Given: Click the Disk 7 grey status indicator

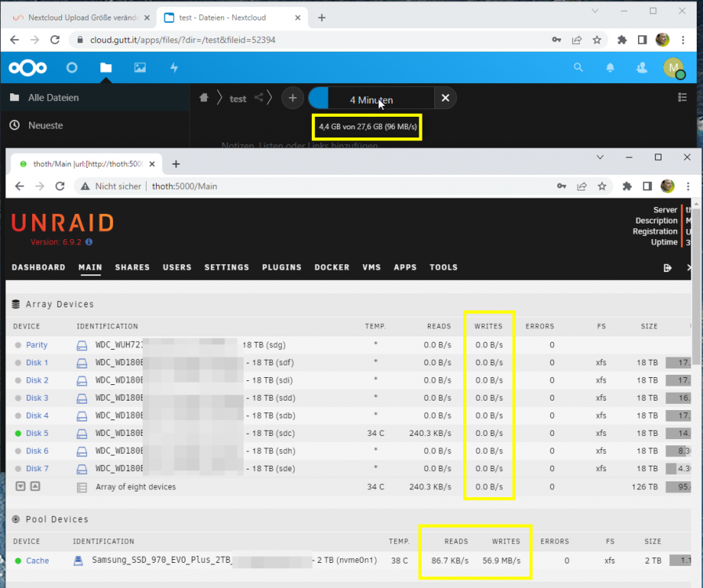Looking at the screenshot, I should [18, 469].
